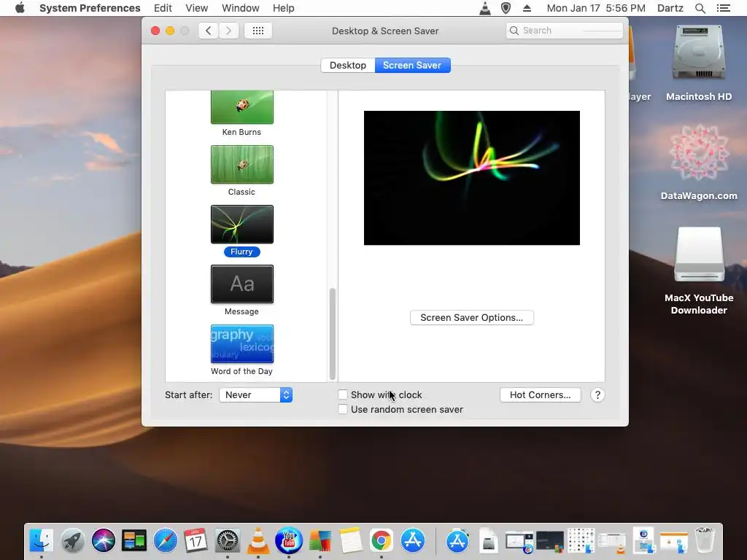Open the View menu
The height and width of the screenshot is (560, 747).
pos(197,8)
